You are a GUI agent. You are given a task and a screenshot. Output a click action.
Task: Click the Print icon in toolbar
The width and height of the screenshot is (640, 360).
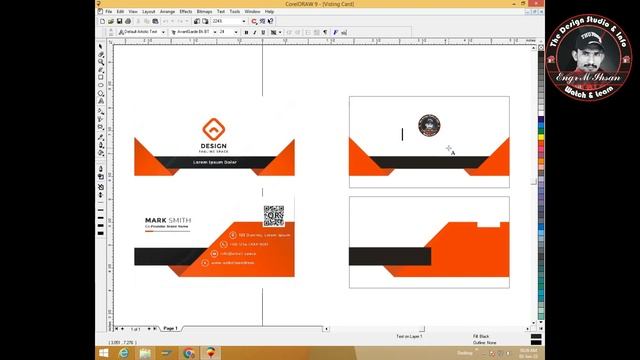pos(128,21)
